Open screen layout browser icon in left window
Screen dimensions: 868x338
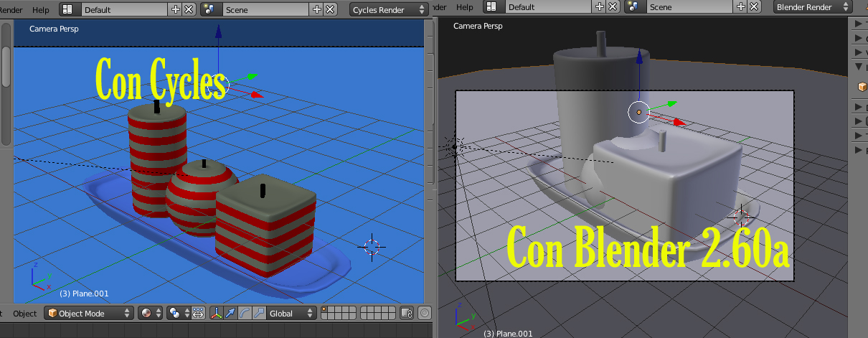70,9
